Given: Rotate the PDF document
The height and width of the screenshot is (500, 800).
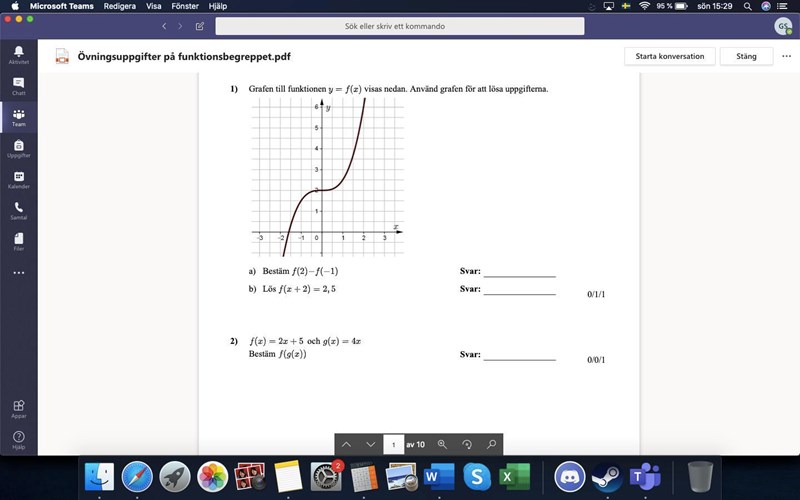Looking at the screenshot, I should tap(467, 444).
